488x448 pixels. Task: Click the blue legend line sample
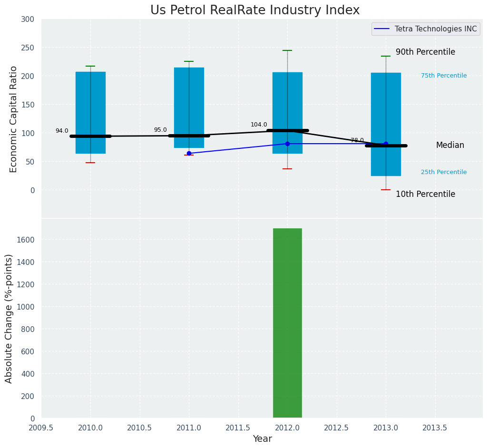click(382, 29)
